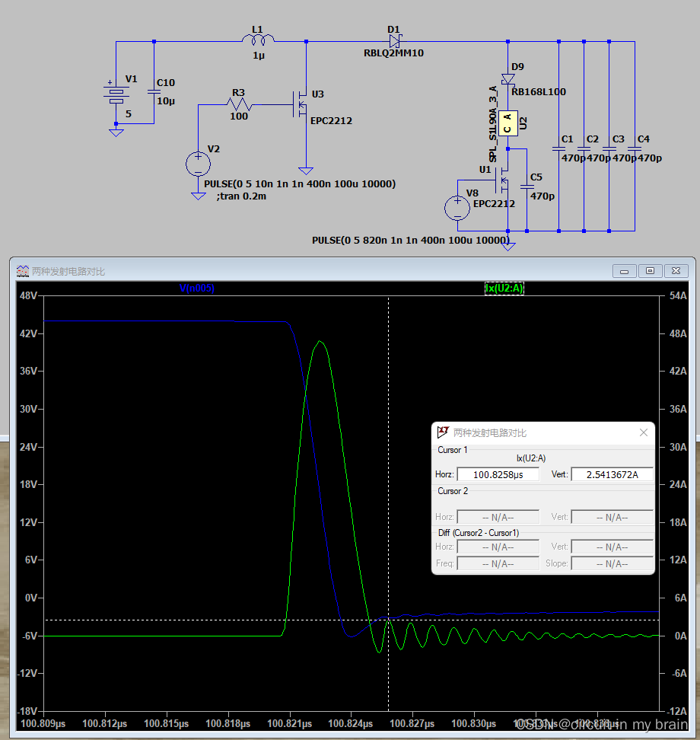Click Cursor 1 Vert value field
This screenshot has height=740, width=700.
[612, 474]
